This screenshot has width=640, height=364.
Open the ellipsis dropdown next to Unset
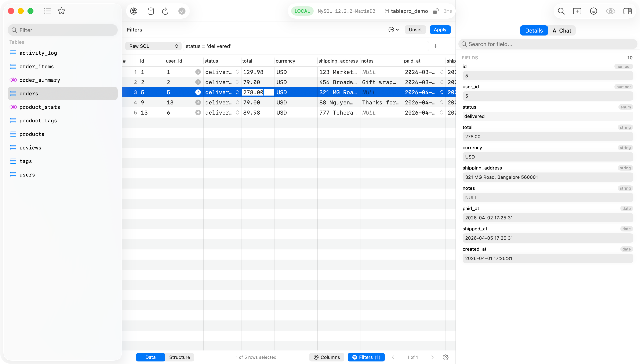coord(393,30)
